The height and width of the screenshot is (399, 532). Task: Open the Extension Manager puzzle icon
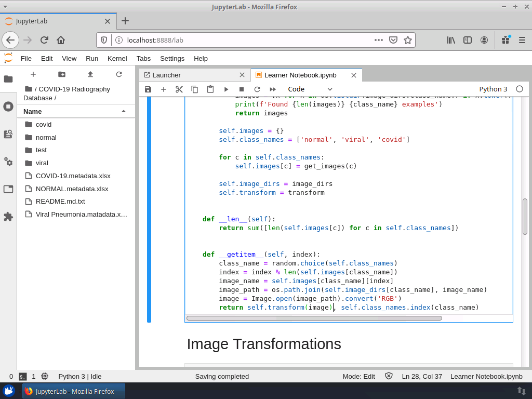point(8,217)
